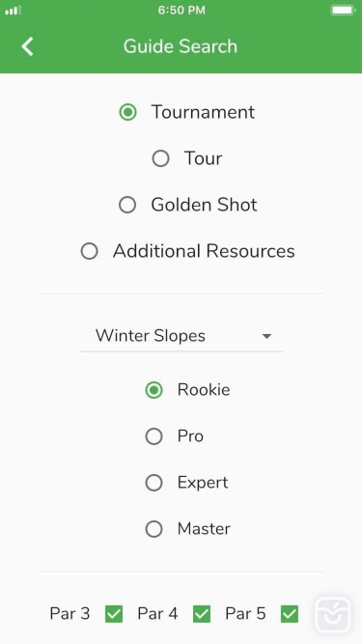Uncheck the Par 3 checkbox
Viewport: 362px width, 644px height.
point(114,614)
